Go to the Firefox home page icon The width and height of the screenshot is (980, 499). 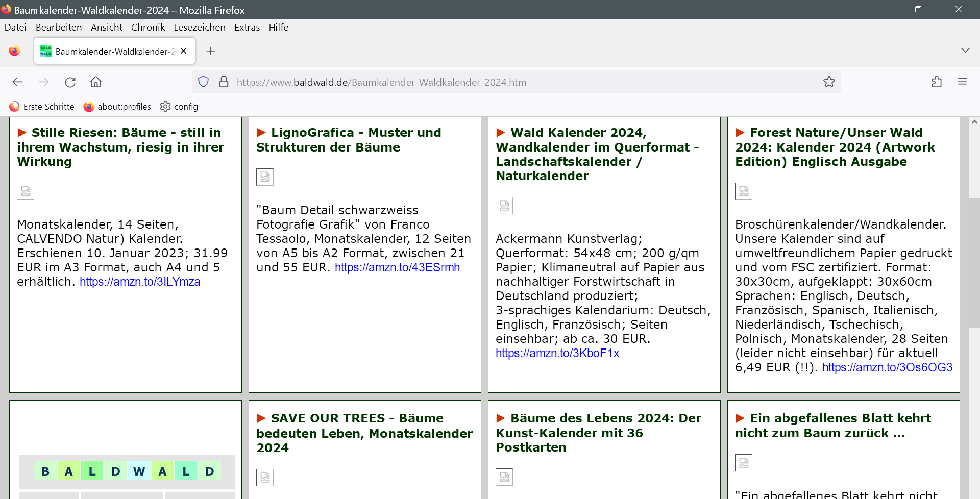(96, 82)
